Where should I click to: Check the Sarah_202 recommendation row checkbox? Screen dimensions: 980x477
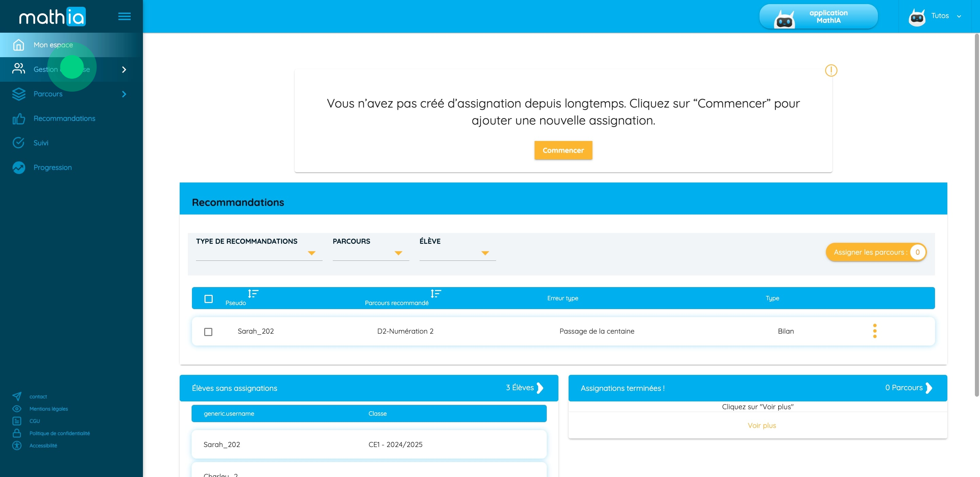(x=208, y=332)
